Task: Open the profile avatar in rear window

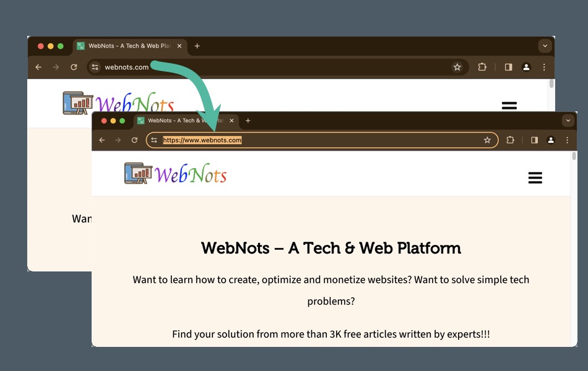Action: (526, 67)
